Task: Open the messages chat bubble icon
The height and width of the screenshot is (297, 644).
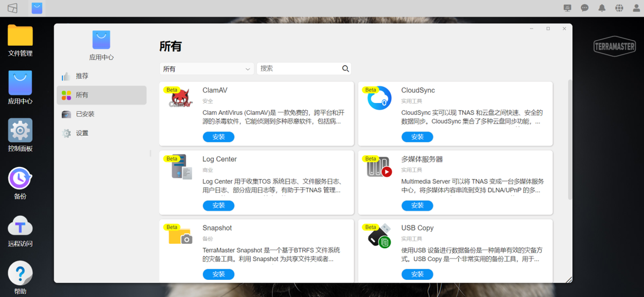Action: pos(585,8)
